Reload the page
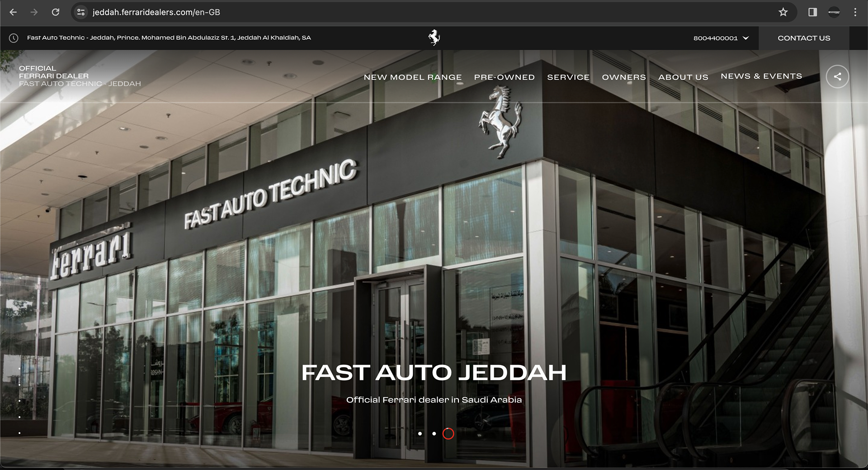This screenshot has width=868, height=470. coord(56,12)
